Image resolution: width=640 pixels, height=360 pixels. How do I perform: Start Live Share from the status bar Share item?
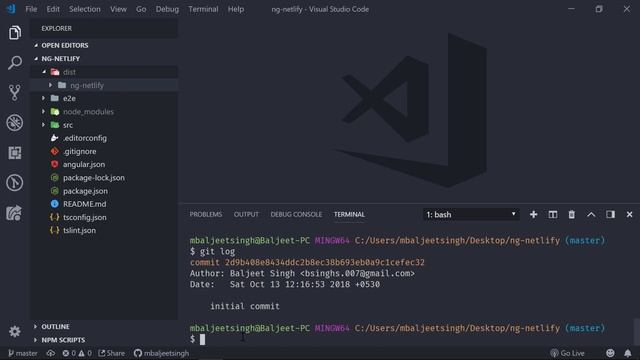[111, 353]
